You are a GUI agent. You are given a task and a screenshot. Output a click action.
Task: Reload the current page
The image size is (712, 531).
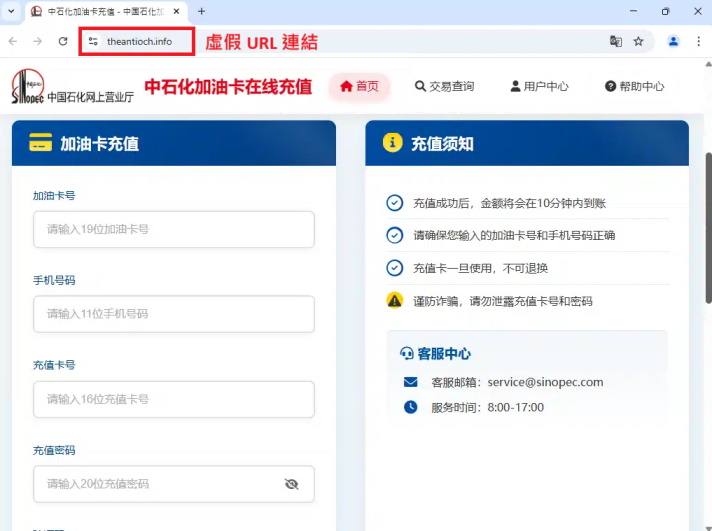click(63, 41)
